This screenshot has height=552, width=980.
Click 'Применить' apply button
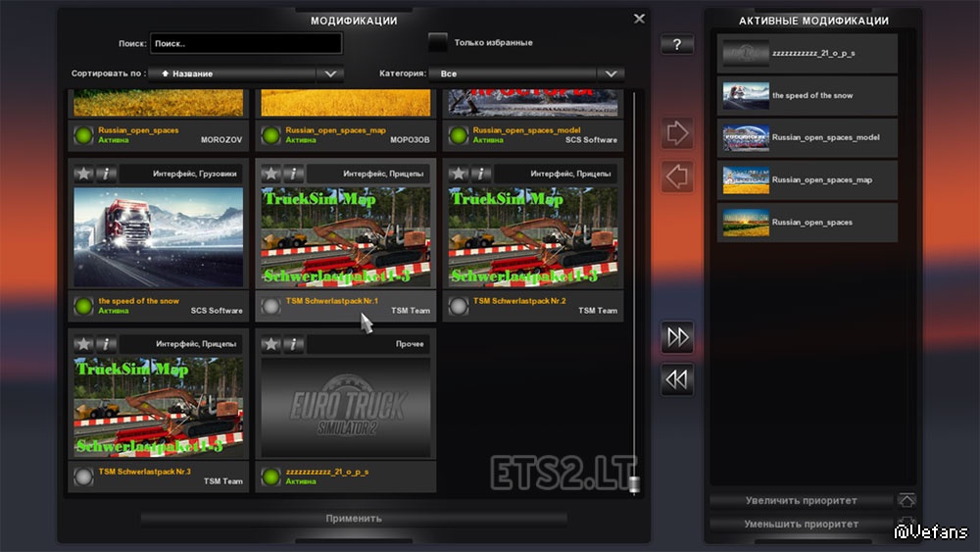pos(354,519)
